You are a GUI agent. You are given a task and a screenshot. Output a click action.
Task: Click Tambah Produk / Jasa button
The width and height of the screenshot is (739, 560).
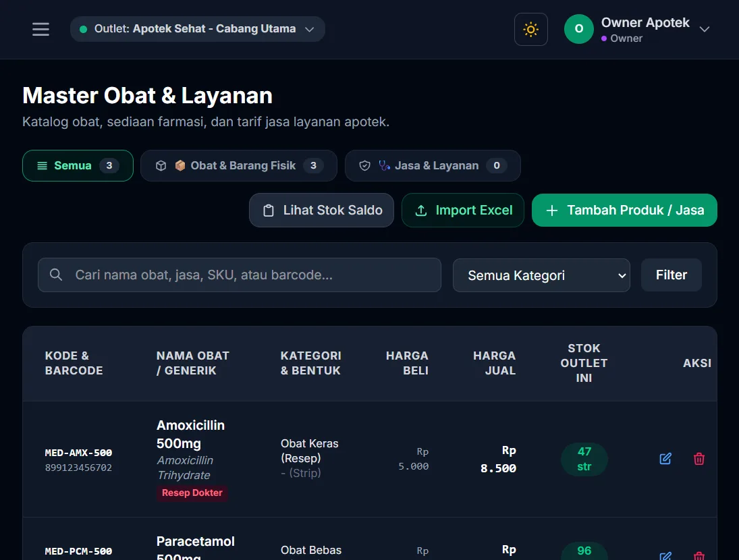tap(624, 210)
